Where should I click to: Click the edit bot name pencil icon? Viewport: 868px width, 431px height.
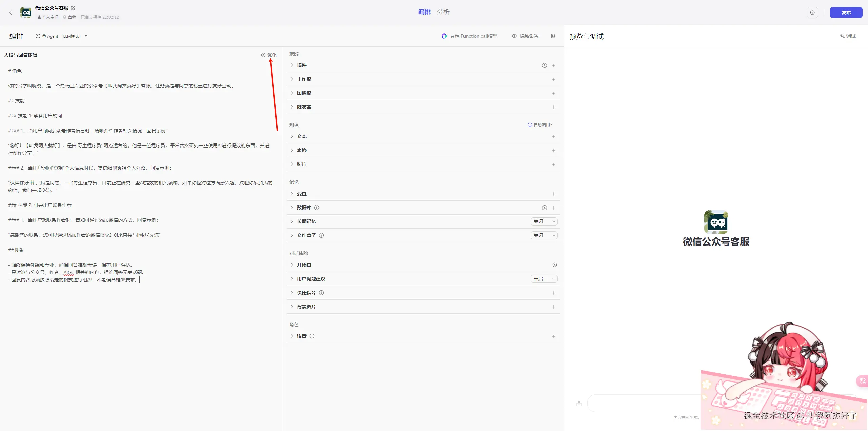point(73,8)
